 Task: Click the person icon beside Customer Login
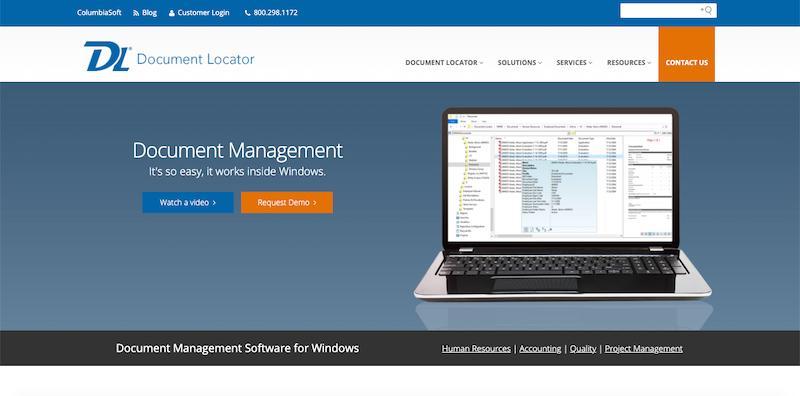click(171, 13)
